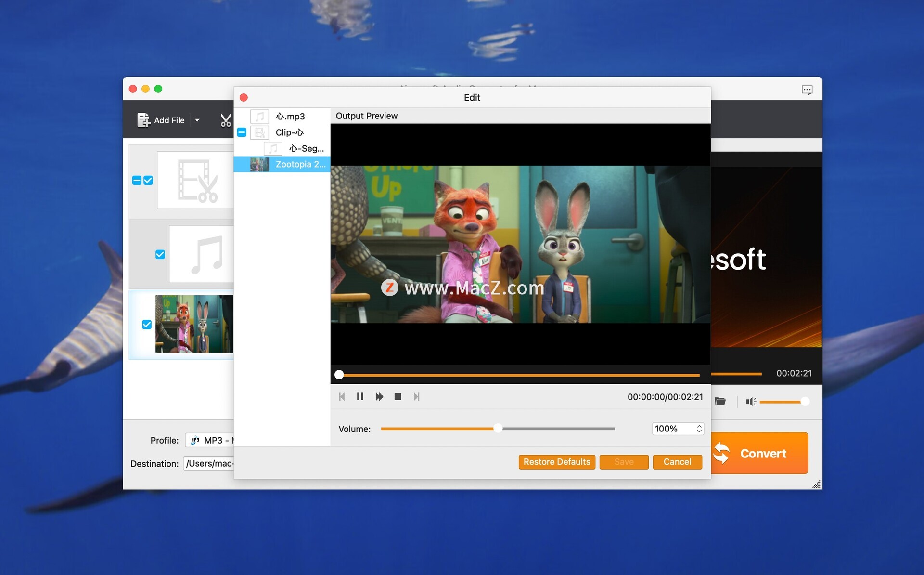Click the 00:00:00/00:02:21 time display
The width and height of the screenshot is (924, 575).
pyautogui.click(x=665, y=397)
